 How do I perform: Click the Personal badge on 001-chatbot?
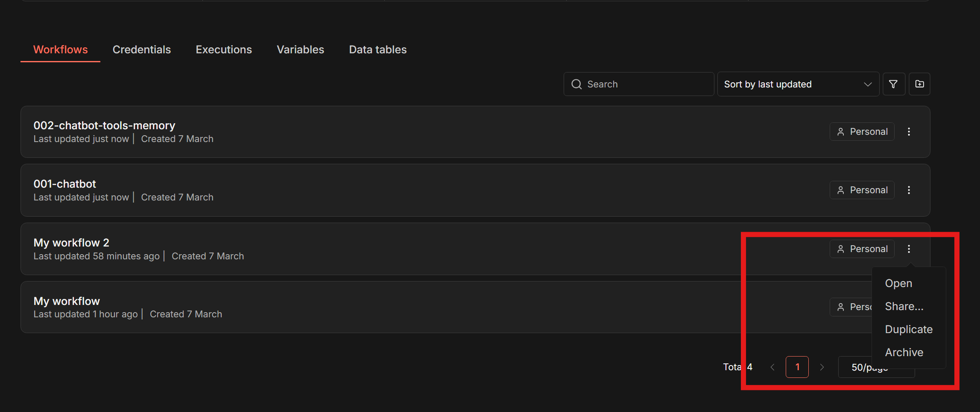coord(862,190)
